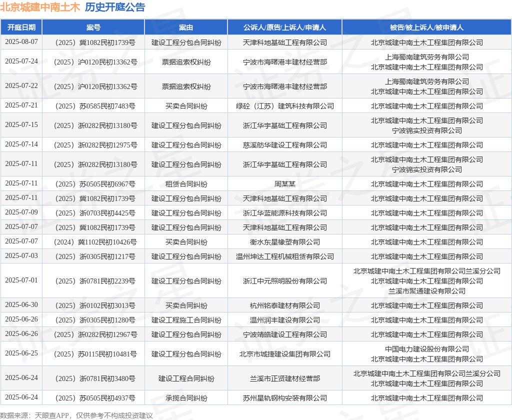Click plaintiff 衡水东星橡塑有限公司

point(284,242)
